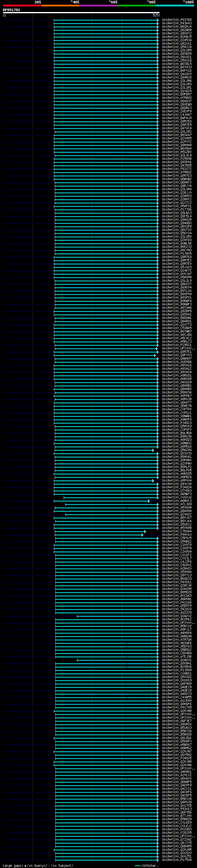
Task: Open hit UniRef100_O24534
Action: (176, 40)
